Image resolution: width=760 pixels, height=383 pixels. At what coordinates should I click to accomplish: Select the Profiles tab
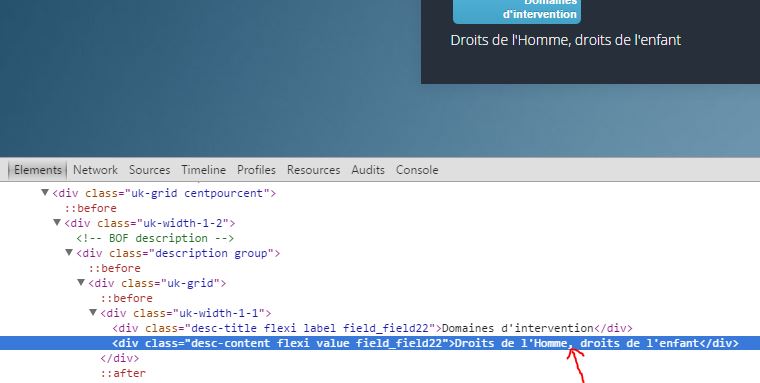[x=256, y=170]
